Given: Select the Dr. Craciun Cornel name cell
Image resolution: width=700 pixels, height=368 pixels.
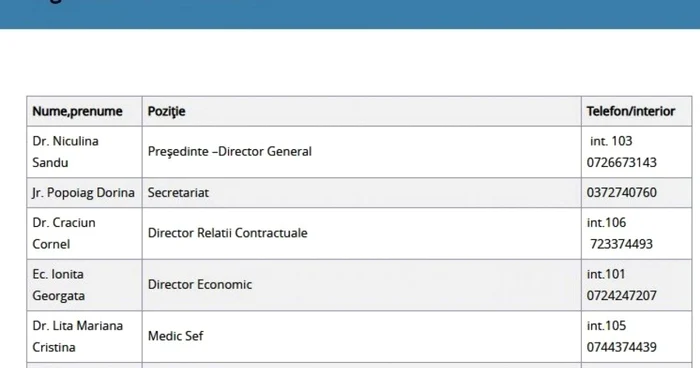Looking at the screenshot, I should coord(84,233).
